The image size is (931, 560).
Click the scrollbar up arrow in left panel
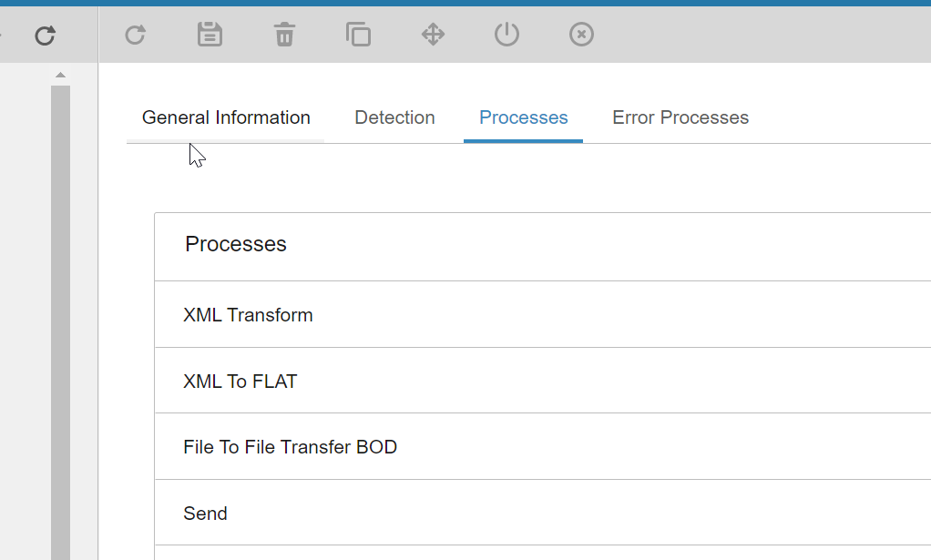point(60,75)
